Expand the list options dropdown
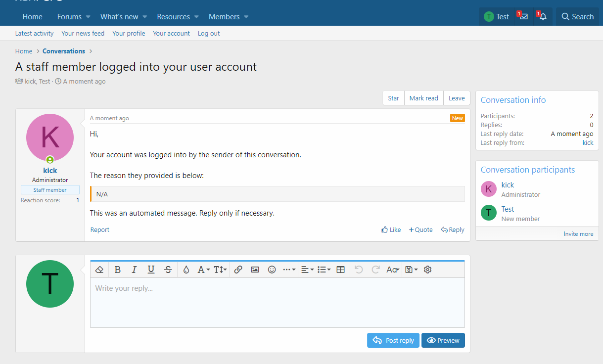Viewport: 603px width, 364px height. pyautogui.click(x=324, y=270)
